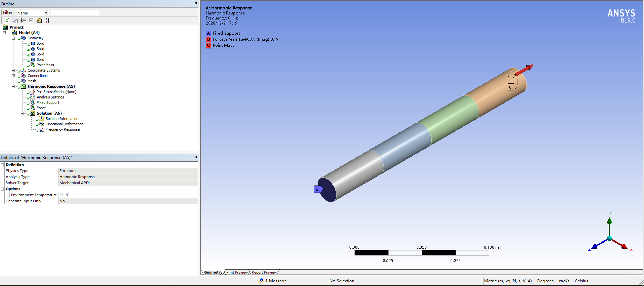
Task: Click the refresh search icon in Outline toolbar
Action: point(7,21)
